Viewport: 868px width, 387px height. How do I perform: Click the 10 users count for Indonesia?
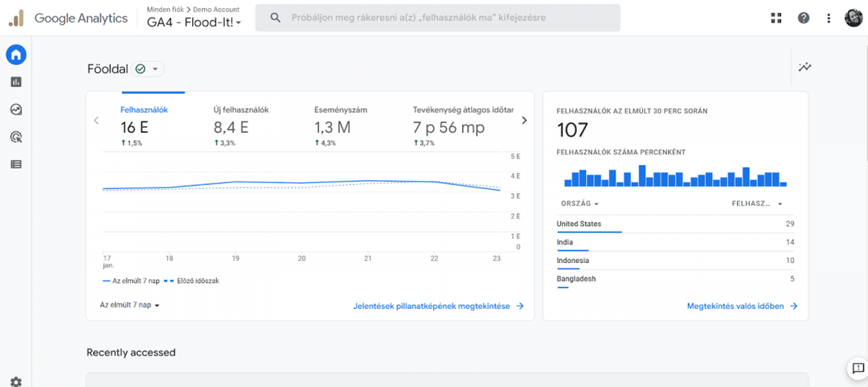[x=790, y=261]
